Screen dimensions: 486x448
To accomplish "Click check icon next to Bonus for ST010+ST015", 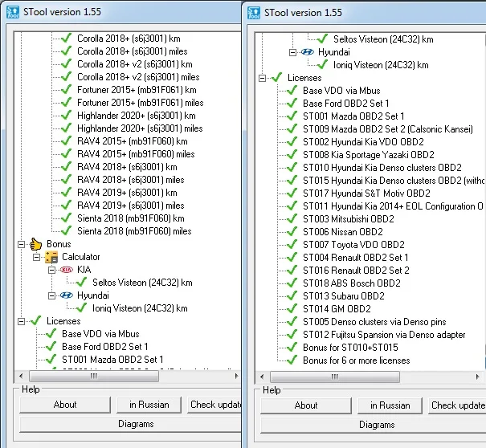I will pos(292,347).
